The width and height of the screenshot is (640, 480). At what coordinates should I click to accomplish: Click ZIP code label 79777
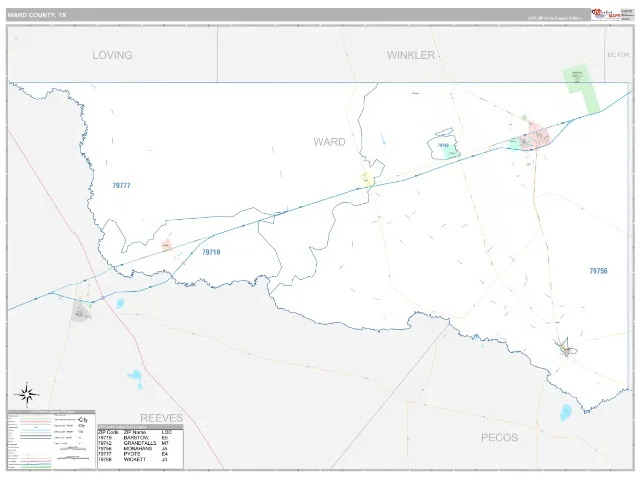pos(121,185)
